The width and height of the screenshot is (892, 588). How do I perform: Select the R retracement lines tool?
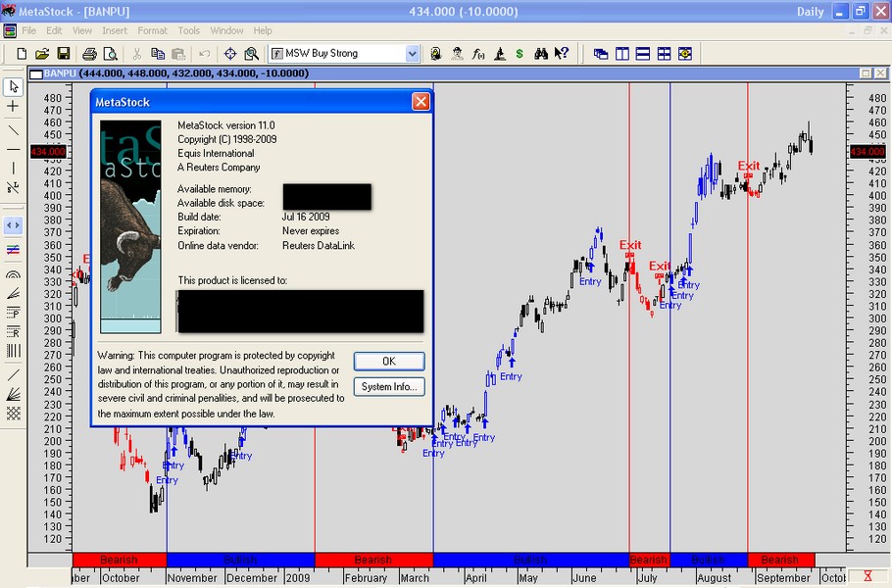(x=13, y=331)
